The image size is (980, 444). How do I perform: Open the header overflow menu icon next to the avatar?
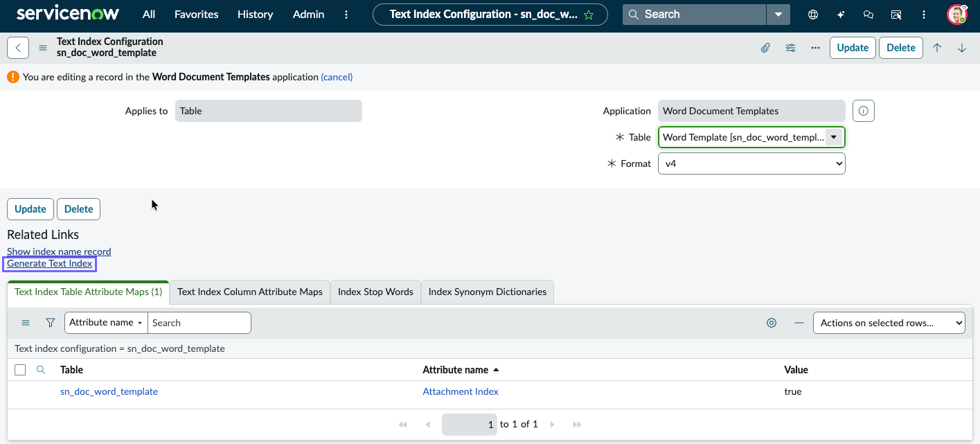(x=924, y=14)
